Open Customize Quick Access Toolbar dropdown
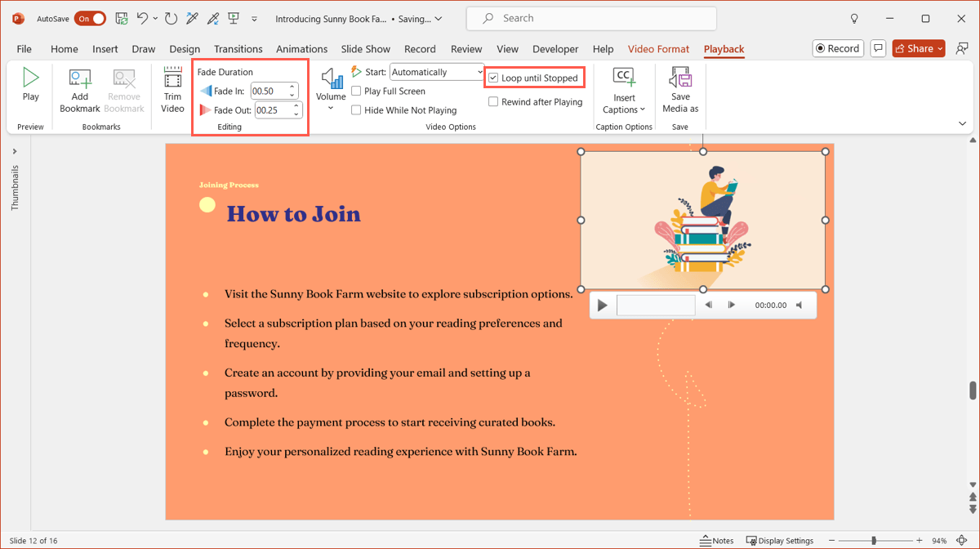Screen dimensions: 980x549 (x=254, y=18)
